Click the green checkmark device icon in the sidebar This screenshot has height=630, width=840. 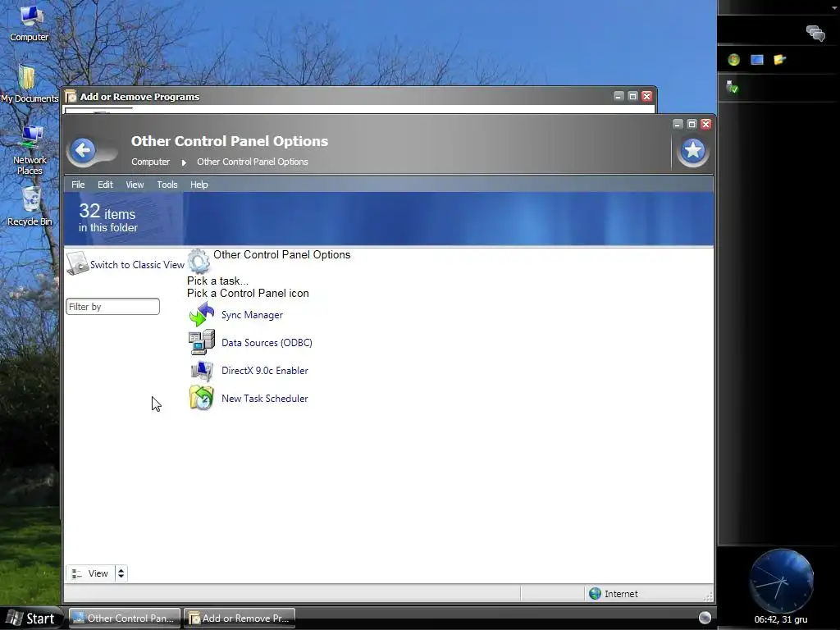[x=732, y=87]
